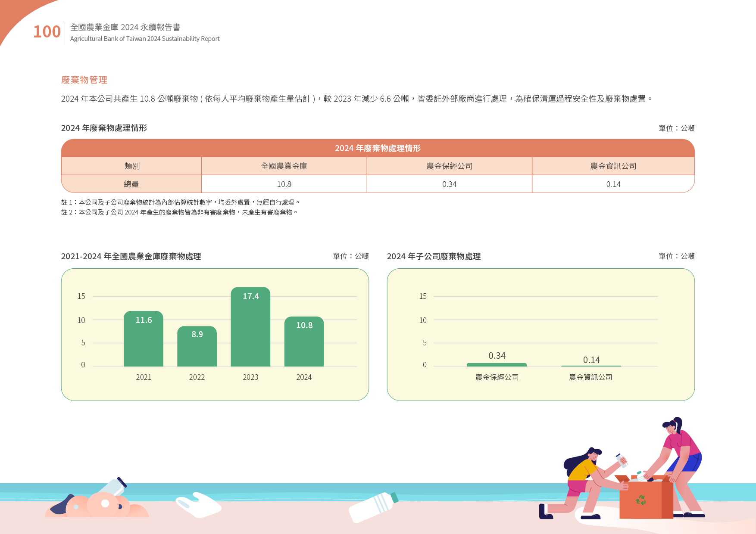Click the 2024 bar labeled 10.8
Viewport: 756px width, 534px height.
(x=304, y=342)
